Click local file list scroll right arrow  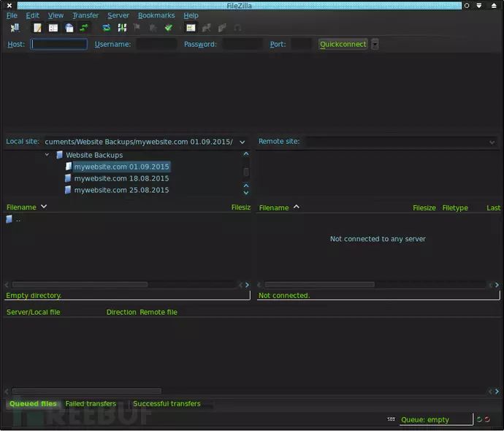247,285
